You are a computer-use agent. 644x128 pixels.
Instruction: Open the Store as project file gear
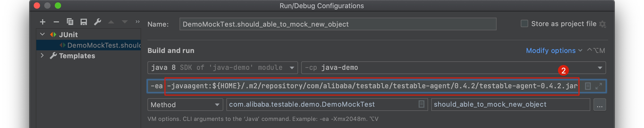(602, 24)
